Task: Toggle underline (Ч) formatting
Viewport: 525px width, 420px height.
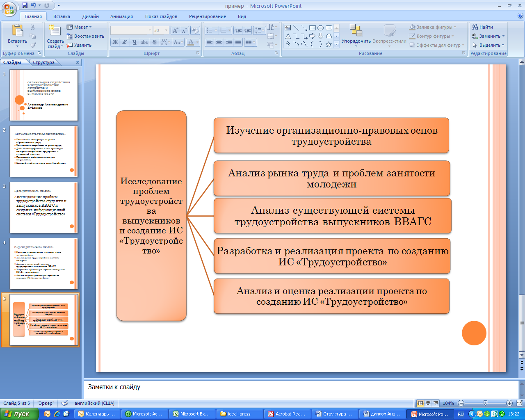Action: tap(134, 42)
